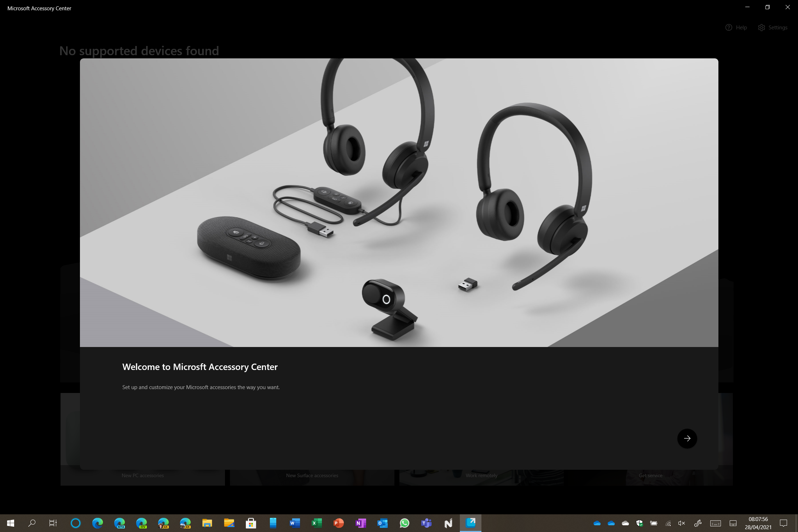Click the muted volume tray icon
Screen dimensions: 798x532
pyautogui.click(x=682, y=523)
